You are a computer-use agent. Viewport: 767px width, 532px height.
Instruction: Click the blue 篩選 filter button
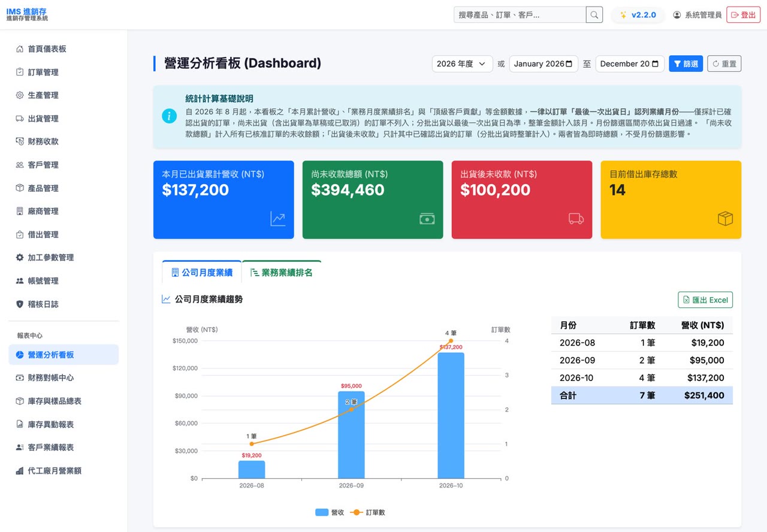tap(686, 64)
